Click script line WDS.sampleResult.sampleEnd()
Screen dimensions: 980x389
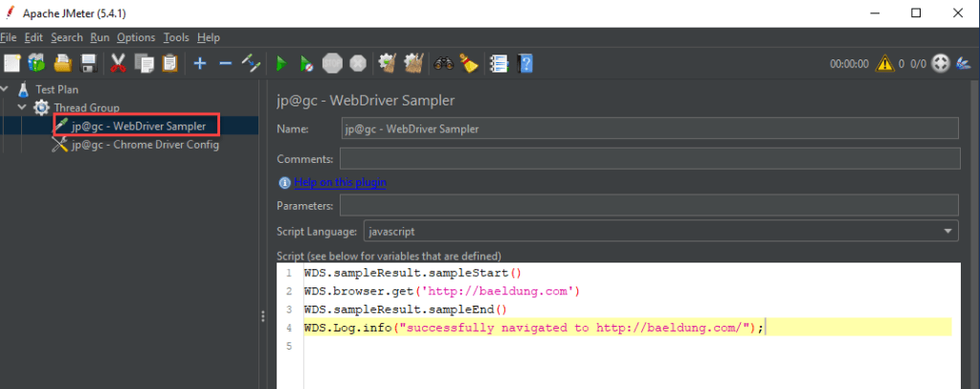click(x=406, y=309)
